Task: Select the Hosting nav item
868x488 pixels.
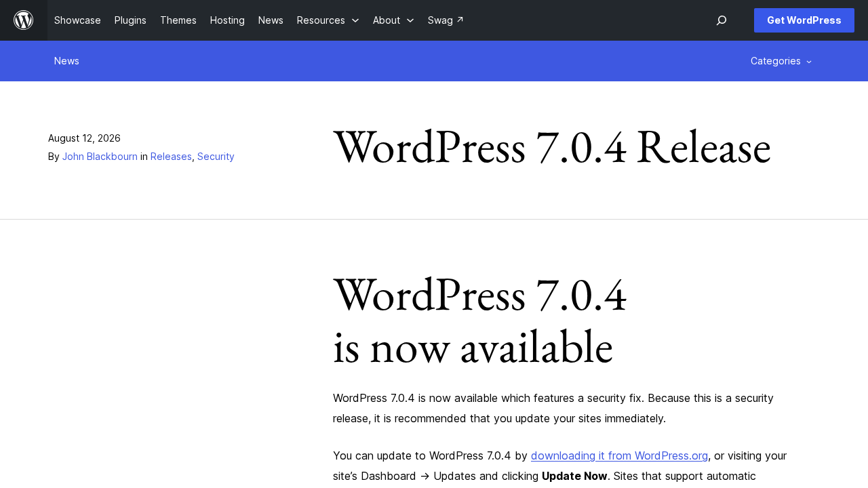Action: (x=227, y=20)
